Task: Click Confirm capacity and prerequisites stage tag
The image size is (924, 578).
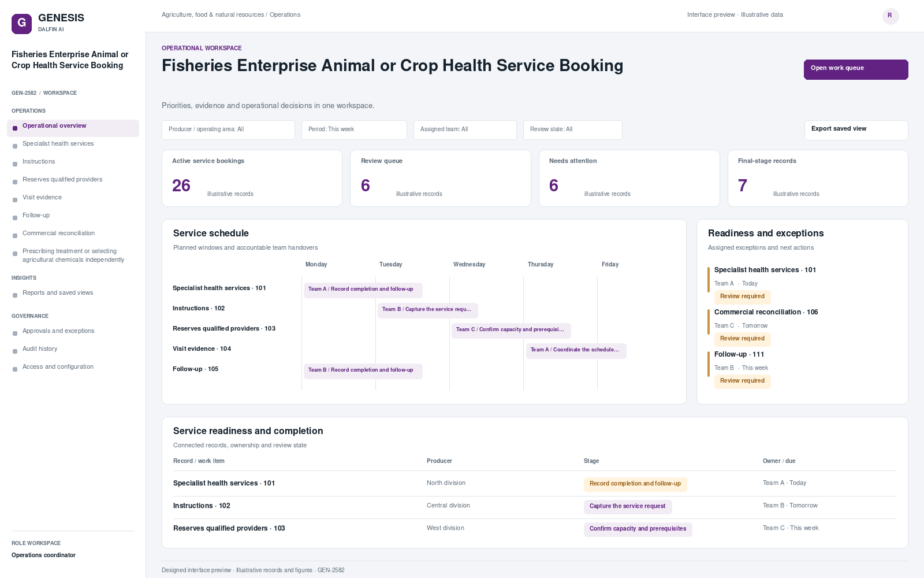Action: (638, 529)
